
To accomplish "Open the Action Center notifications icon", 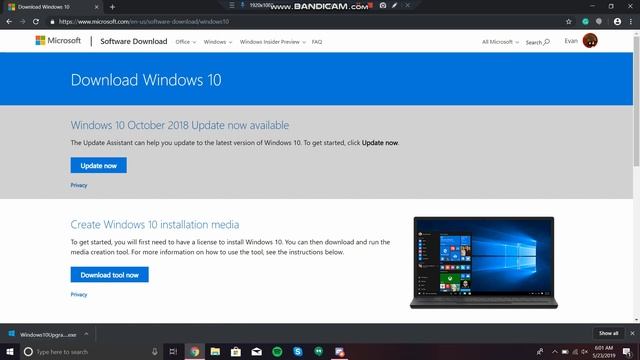I will pos(627,351).
